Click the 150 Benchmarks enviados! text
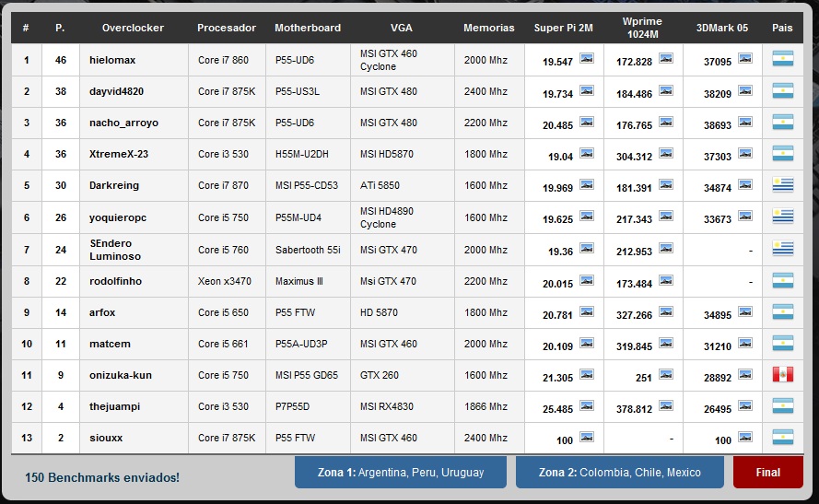The height and width of the screenshot is (504, 819). [102, 477]
